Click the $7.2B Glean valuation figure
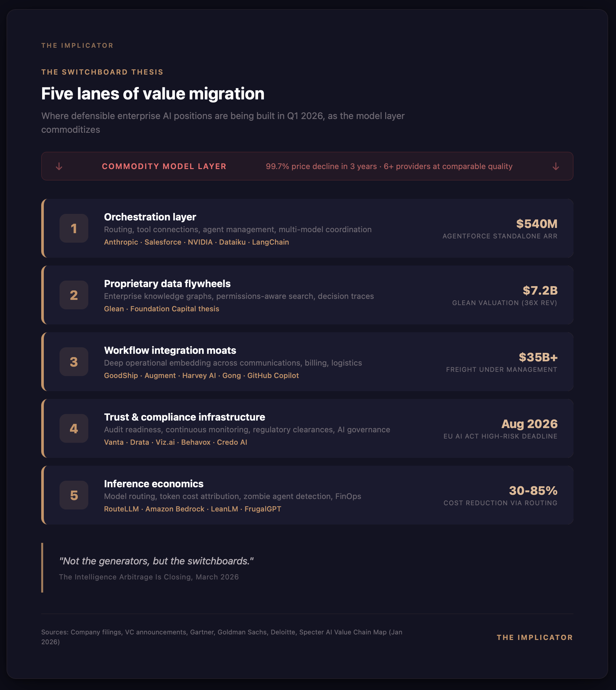The height and width of the screenshot is (690, 616). coord(540,290)
